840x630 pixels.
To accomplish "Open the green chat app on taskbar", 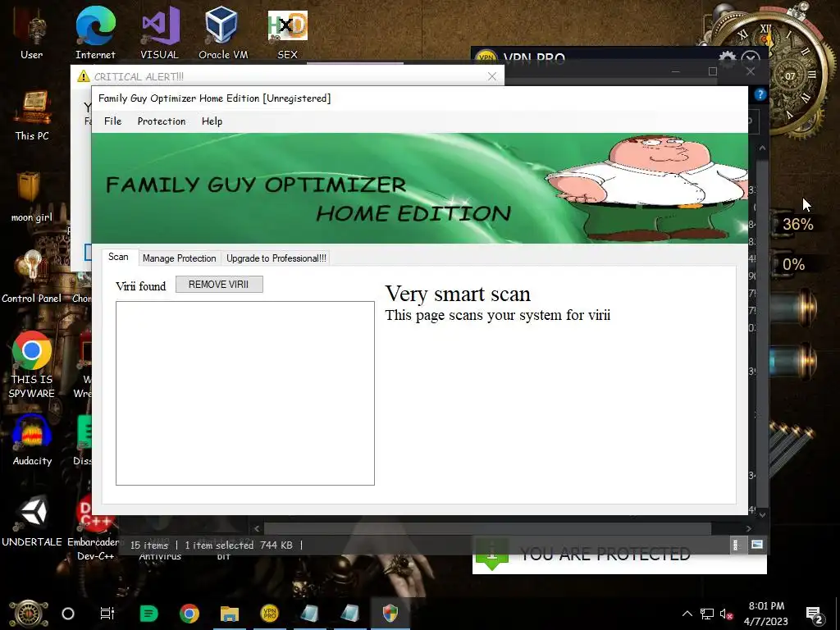I will click(148, 614).
